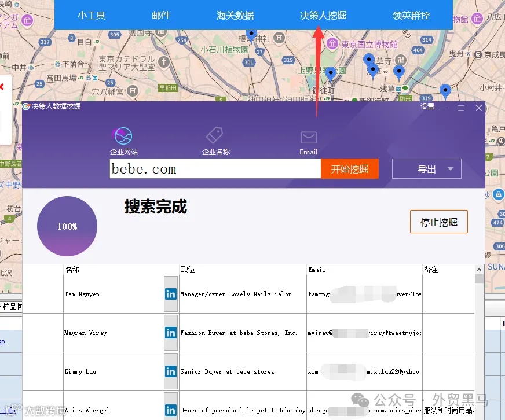Open the 决策人挖掘 menu item

(323, 15)
